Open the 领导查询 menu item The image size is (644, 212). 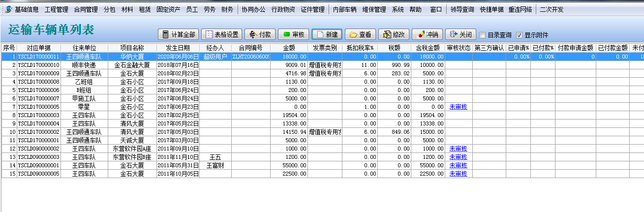point(462,9)
